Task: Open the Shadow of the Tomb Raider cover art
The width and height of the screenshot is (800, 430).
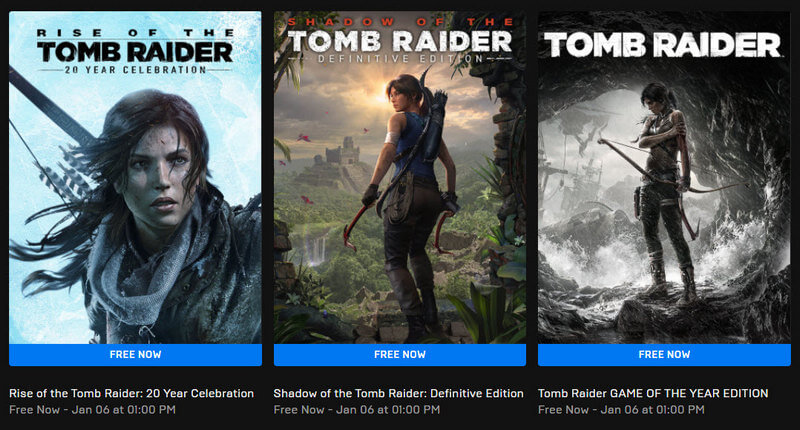Action: (399, 178)
